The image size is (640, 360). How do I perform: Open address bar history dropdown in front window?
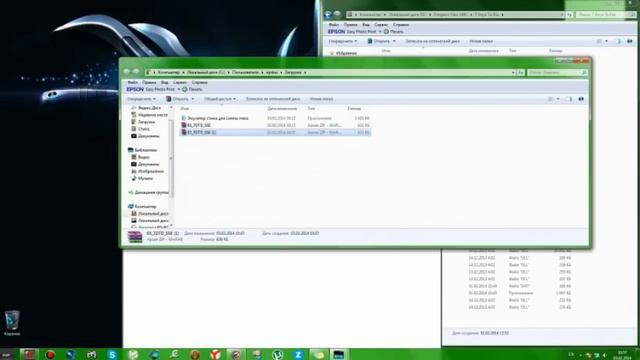point(513,72)
